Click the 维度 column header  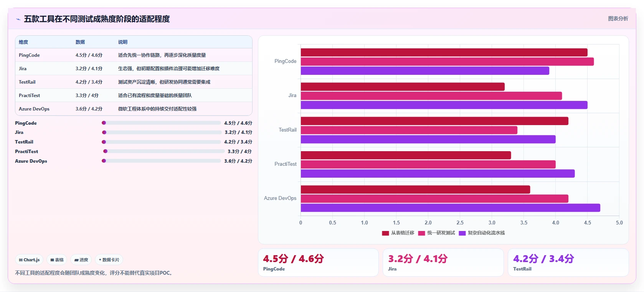coord(23,42)
